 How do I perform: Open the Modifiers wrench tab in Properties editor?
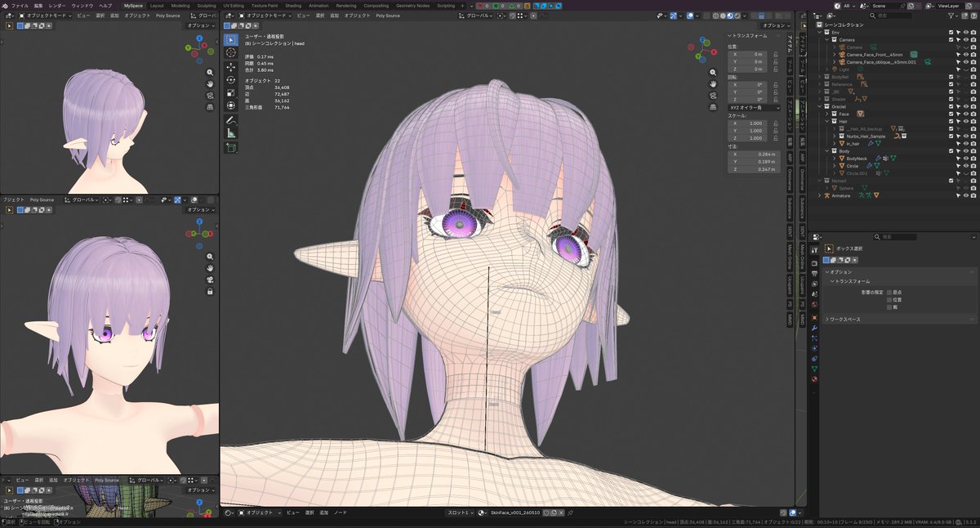815,328
